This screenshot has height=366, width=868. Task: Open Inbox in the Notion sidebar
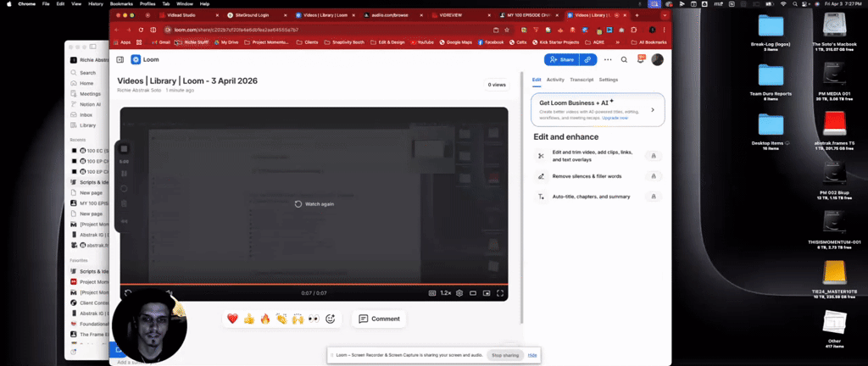82,115
